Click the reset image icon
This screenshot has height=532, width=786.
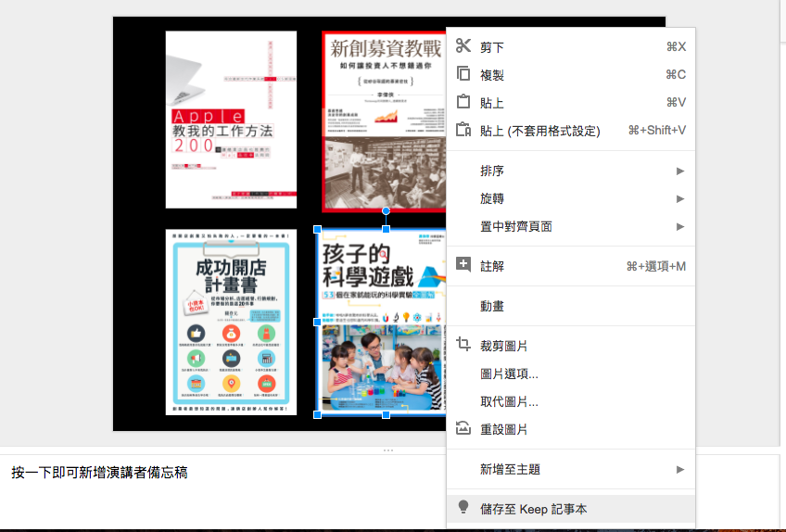(x=463, y=428)
